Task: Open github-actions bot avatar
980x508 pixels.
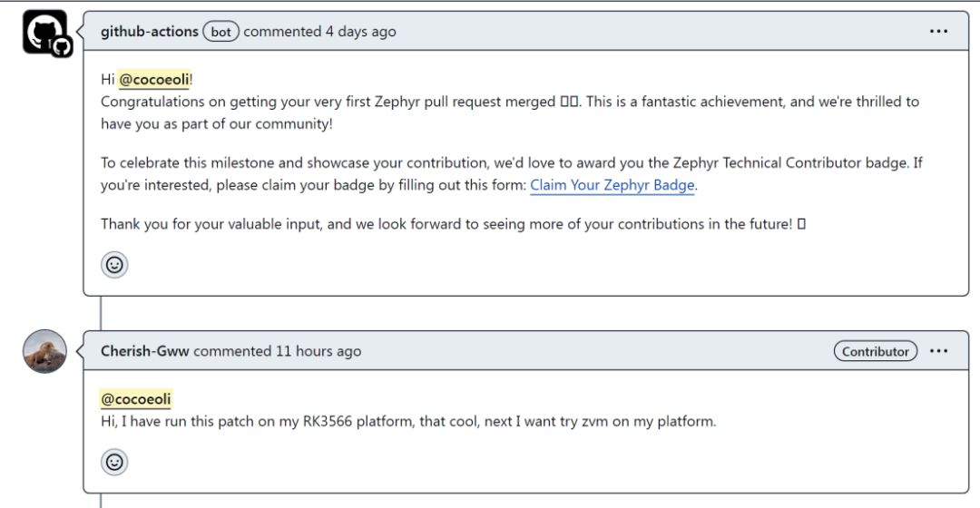Action: pyautogui.click(x=47, y=33)
